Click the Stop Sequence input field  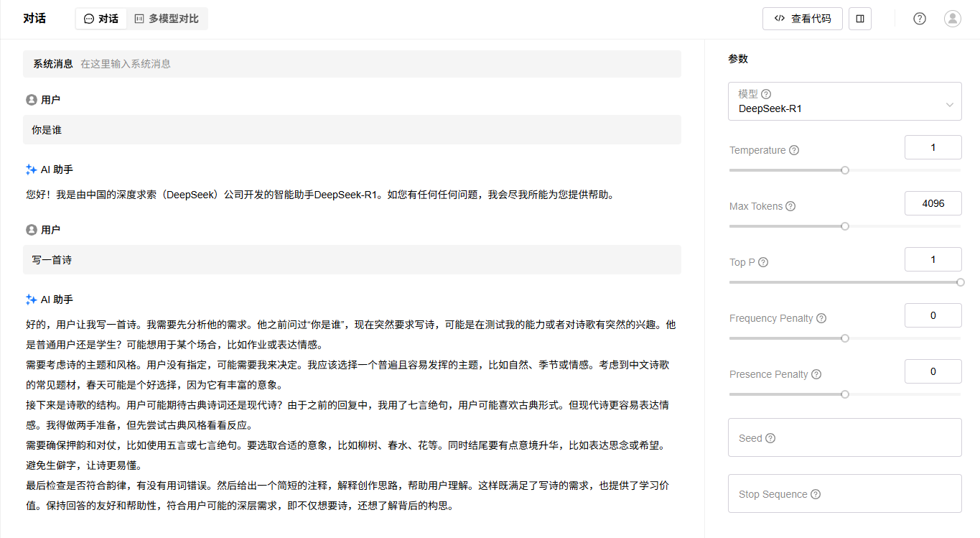coord(844,493)
